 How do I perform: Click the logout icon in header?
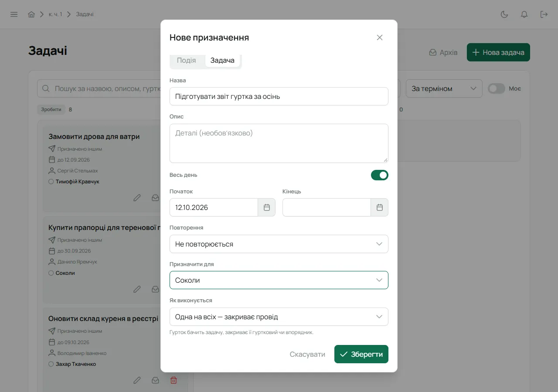tap(544, 14)
